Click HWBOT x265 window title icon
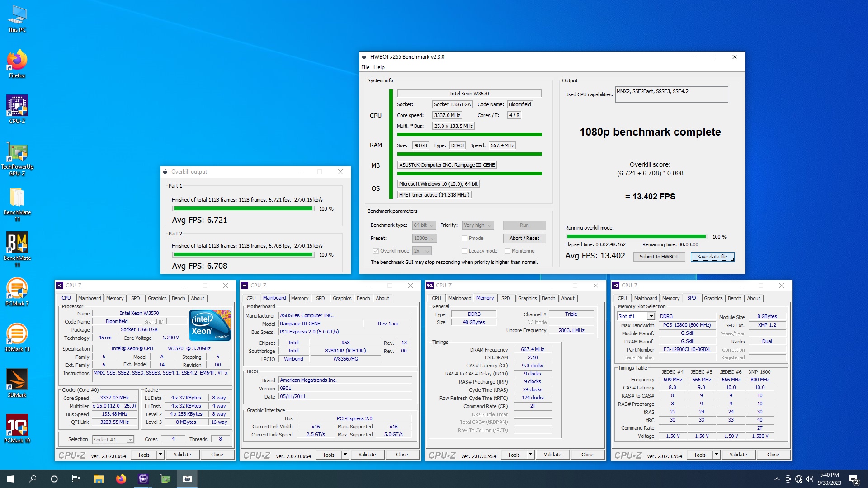Viewport: 868px width, 488px height. tap(364, 57)
